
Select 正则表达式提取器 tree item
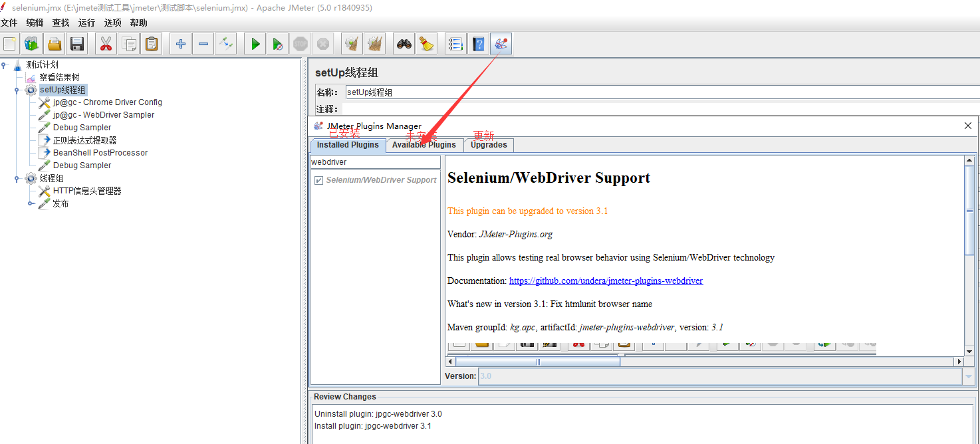pos(85,140)
